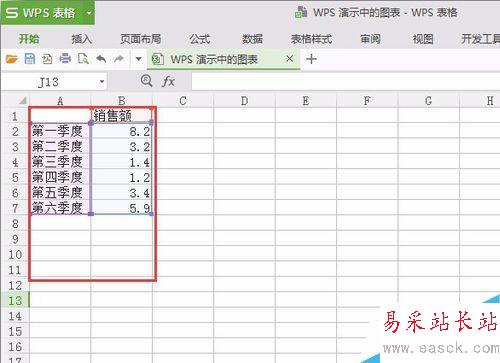Select the cell with value 3.2
Image resolution: width=500 pixels, height=363 pixels.
[122, 146]
